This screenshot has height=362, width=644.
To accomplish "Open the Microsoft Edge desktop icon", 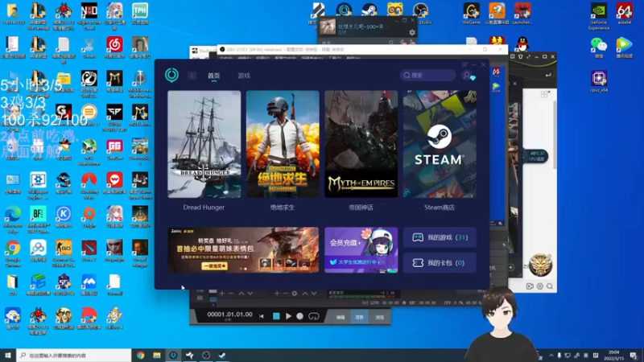I will (13, 220).
